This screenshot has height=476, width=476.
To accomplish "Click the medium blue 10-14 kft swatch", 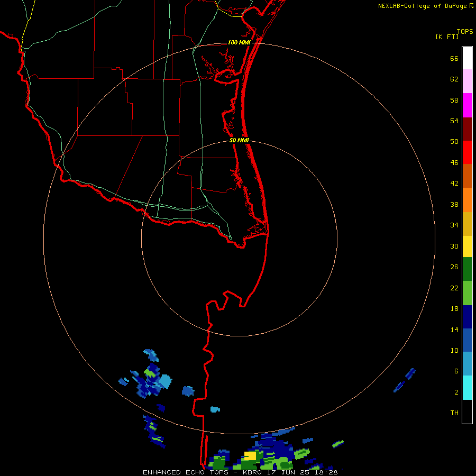I will click(x=467, y=340).
